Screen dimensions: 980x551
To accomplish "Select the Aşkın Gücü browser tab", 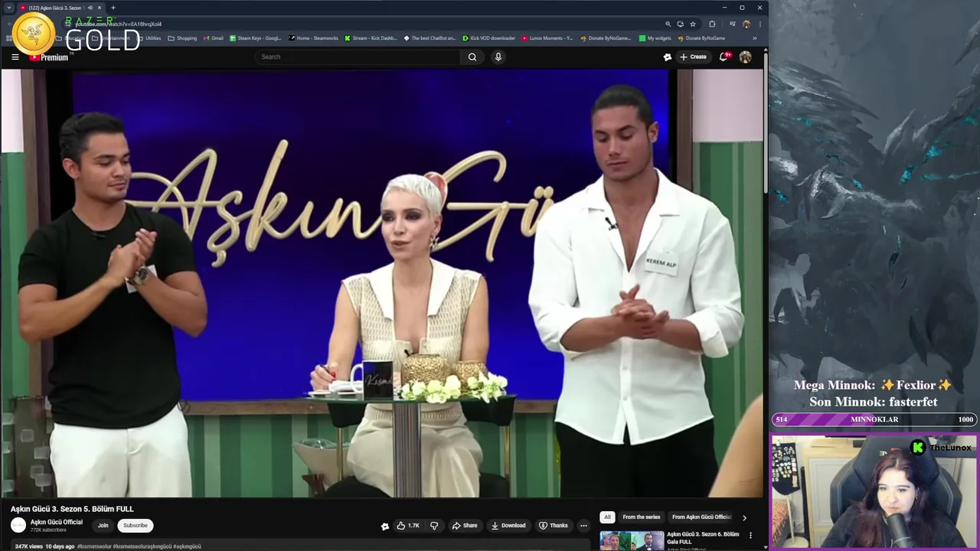I will tap(61, 8).
